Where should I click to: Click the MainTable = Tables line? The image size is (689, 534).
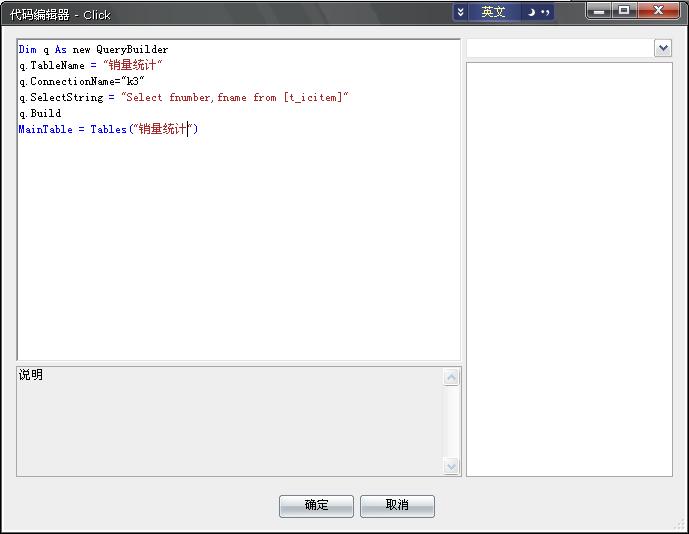(109, 129)
